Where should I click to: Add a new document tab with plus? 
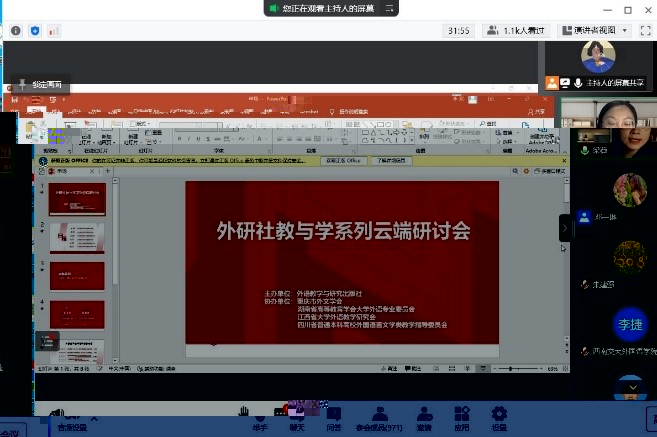108,171
